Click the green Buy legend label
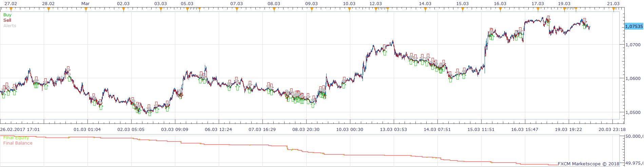The height and width of the screenshot is (167, 644). [7, 15]
